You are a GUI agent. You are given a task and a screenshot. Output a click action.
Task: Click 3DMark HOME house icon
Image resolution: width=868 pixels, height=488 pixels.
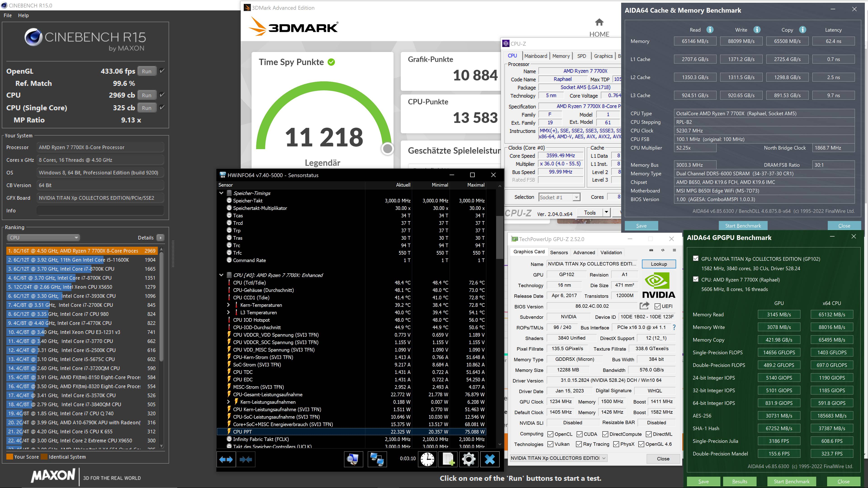tap(599, 23)
